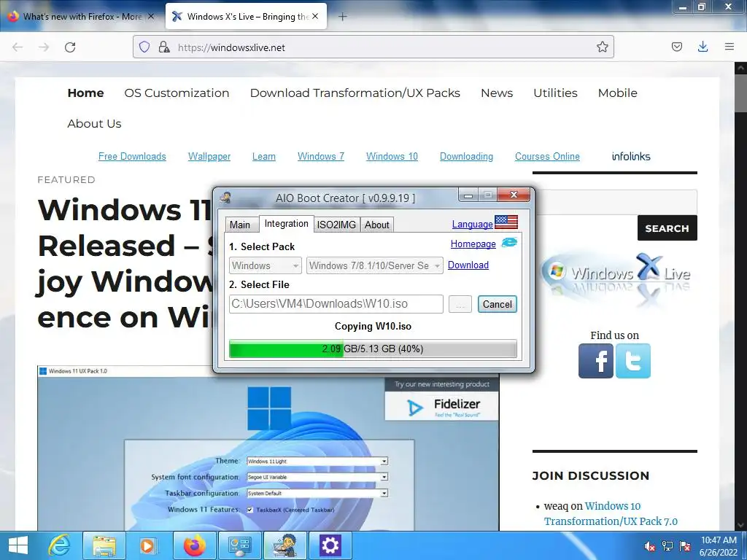747x560 pixels.
Task: Click the taskbar clock and date
Action: coord(719,546)
